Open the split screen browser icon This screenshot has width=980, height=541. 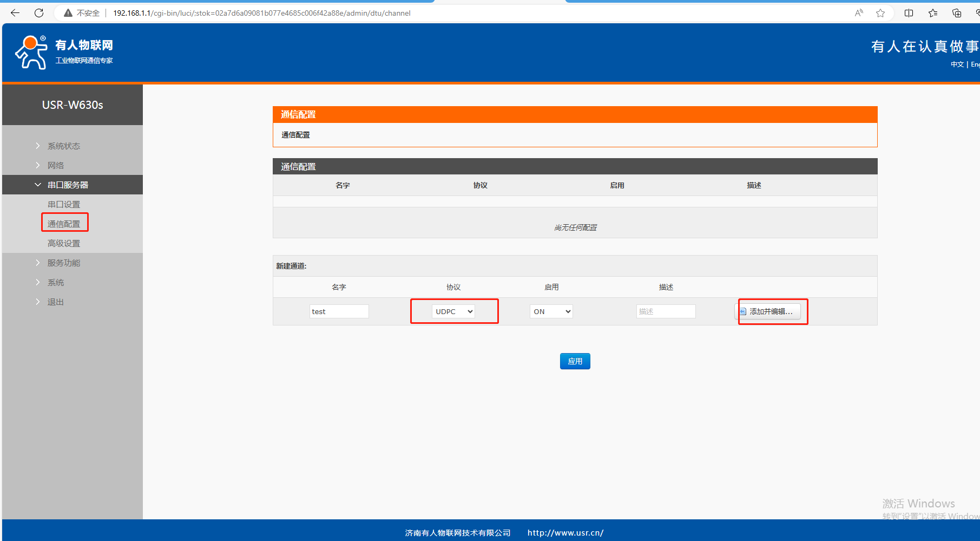pos(909,13)
